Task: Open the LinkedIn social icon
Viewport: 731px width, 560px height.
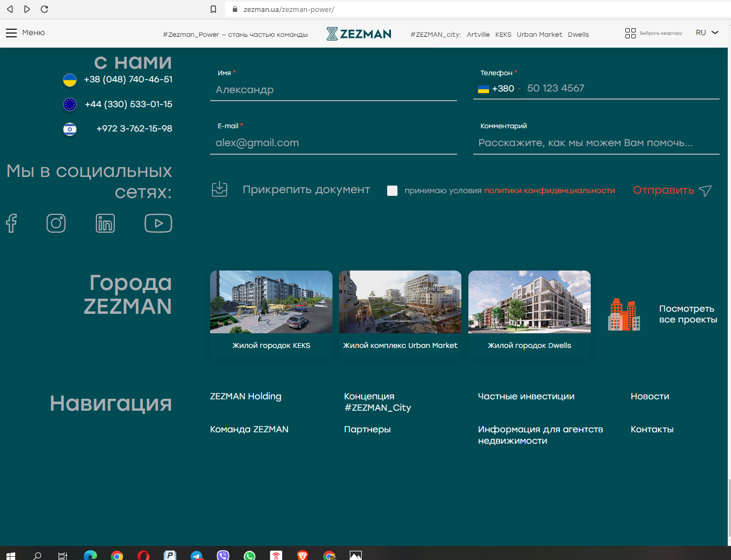Action: [105, 223]
